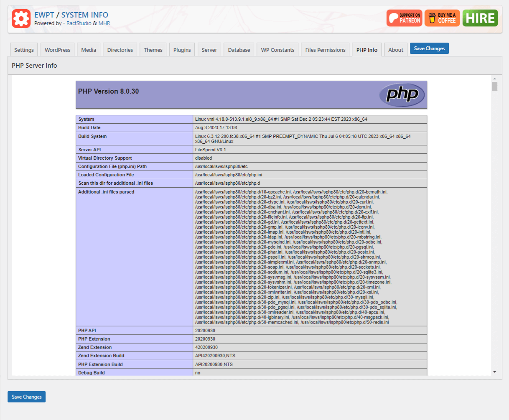Viewport: 509px width, 420px height.
Task: Click the /usr/local/lsws/lsphp80/etc/php.ini value
Action: coord(229,175)
